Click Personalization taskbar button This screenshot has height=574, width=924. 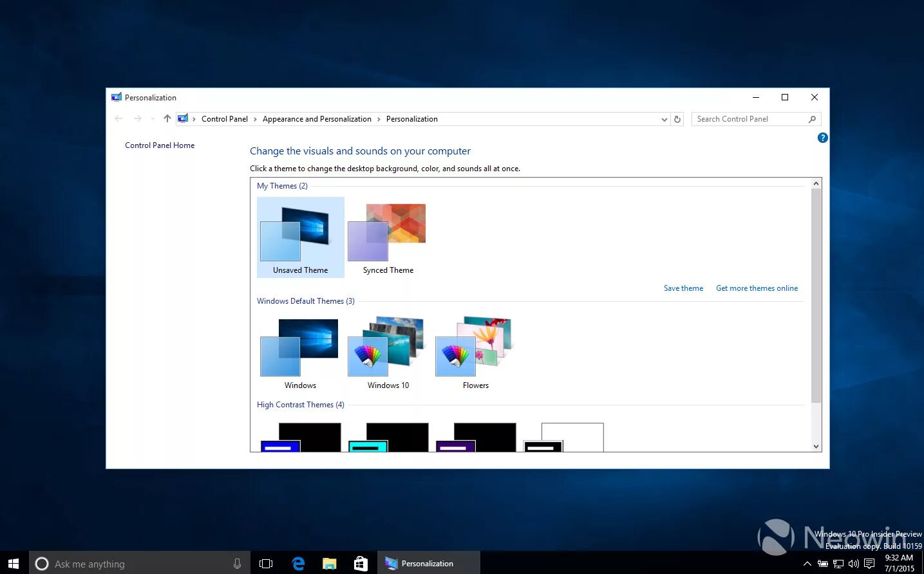coord(428,563)
